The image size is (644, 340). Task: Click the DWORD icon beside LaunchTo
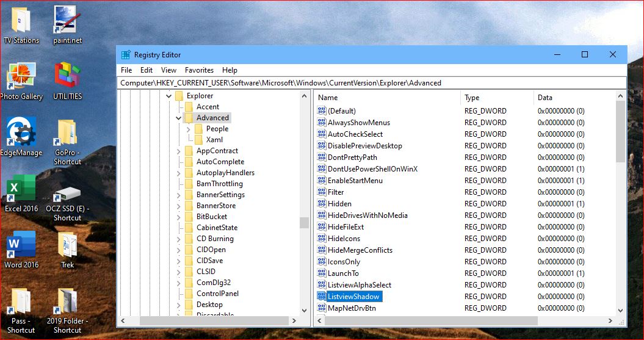pyautogui.click(x=321, y=273)
